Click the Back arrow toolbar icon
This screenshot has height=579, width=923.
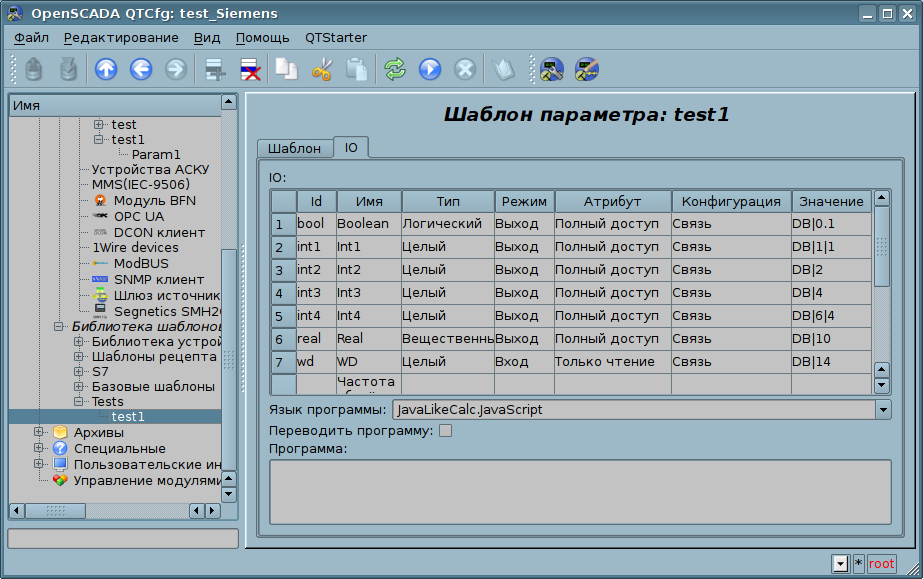(x=140, y=69)
